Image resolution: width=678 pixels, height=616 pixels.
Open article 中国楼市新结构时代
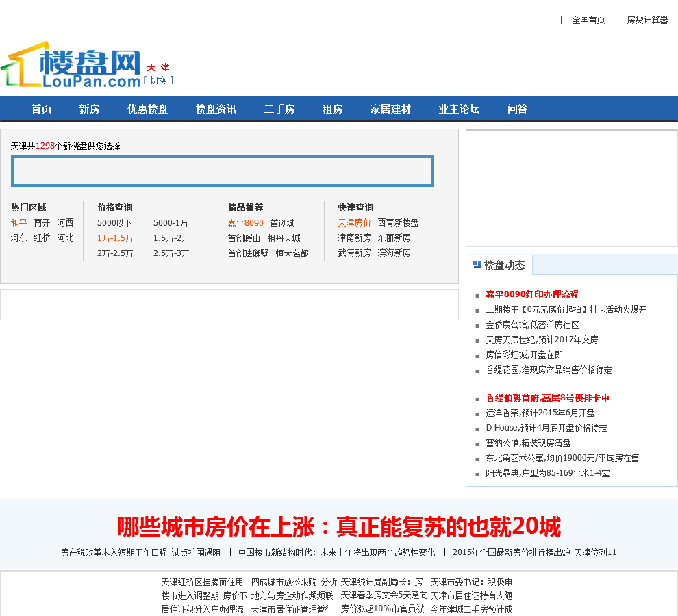[336, 552]
